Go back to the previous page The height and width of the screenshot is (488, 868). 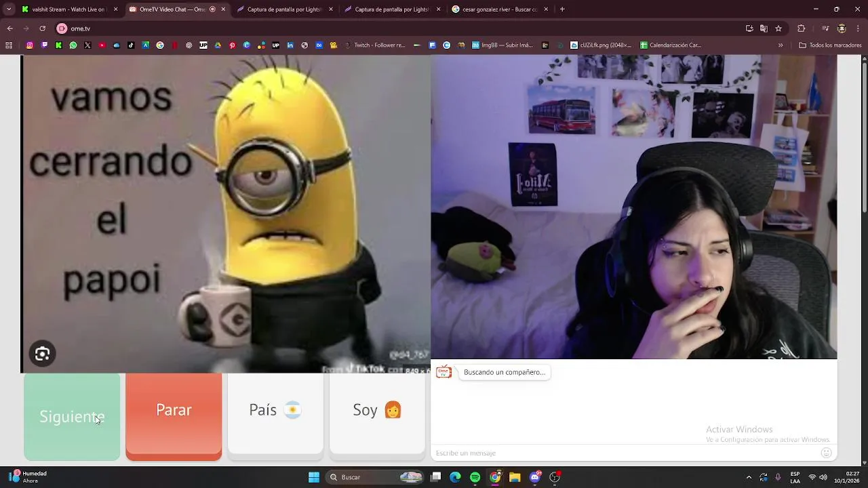(10, 28)
